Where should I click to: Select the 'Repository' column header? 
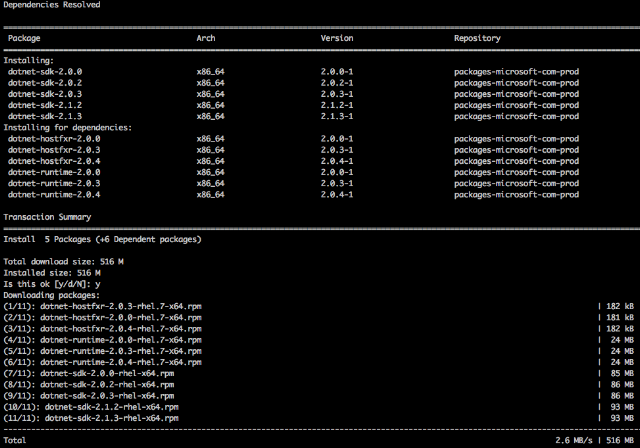tap(477, 38)
